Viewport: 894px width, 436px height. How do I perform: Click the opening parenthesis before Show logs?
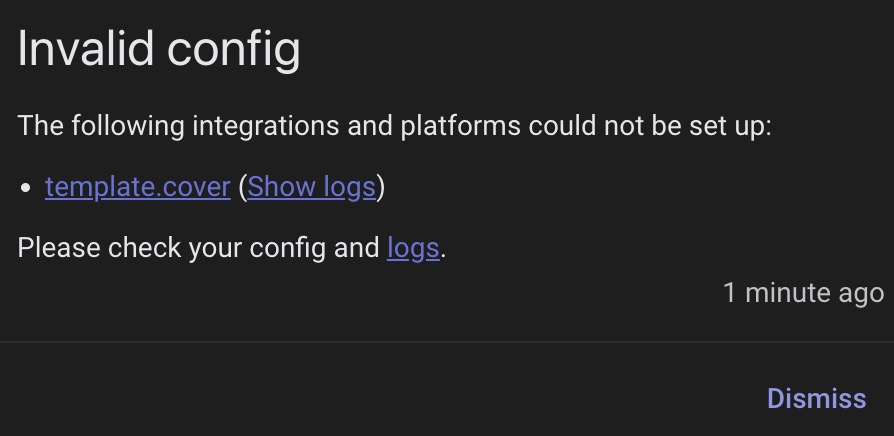[242, 188]
